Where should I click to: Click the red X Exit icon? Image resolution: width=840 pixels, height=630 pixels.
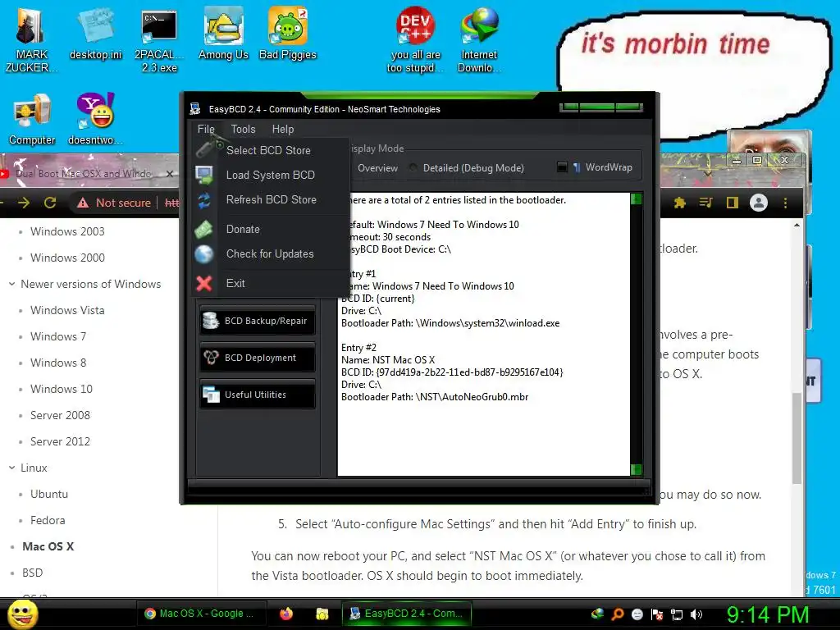204,283
